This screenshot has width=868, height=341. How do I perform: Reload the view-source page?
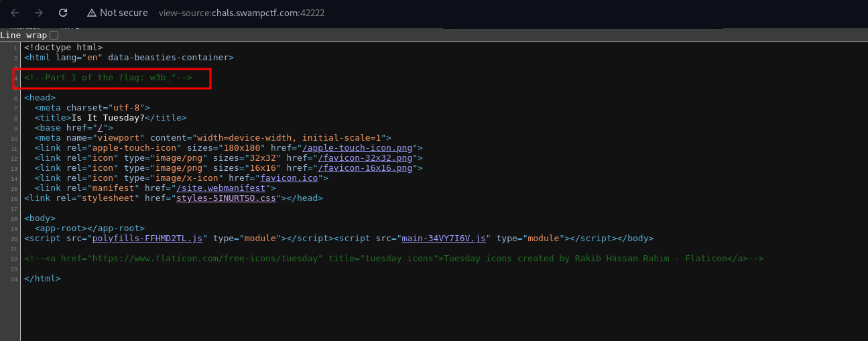click(63, 13)
